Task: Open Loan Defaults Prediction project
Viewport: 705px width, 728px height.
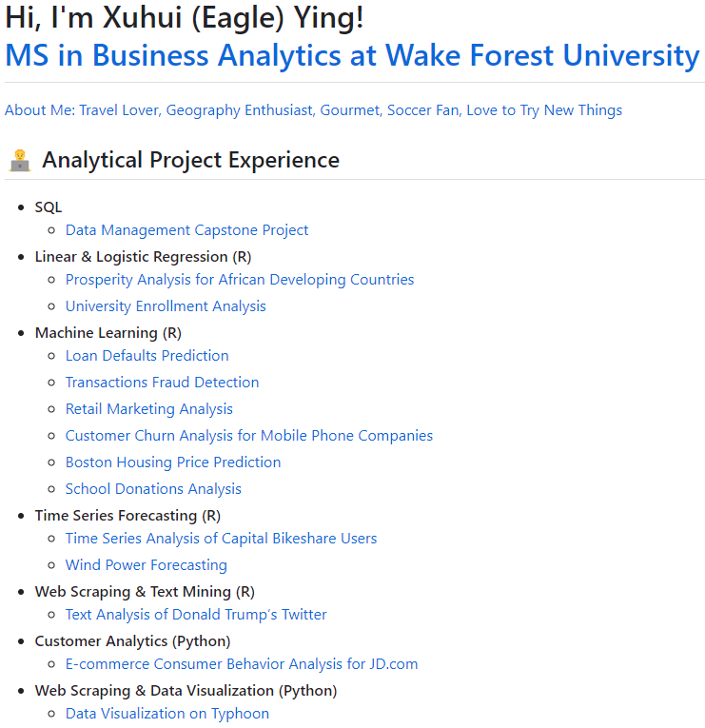Action: [147, 356]
